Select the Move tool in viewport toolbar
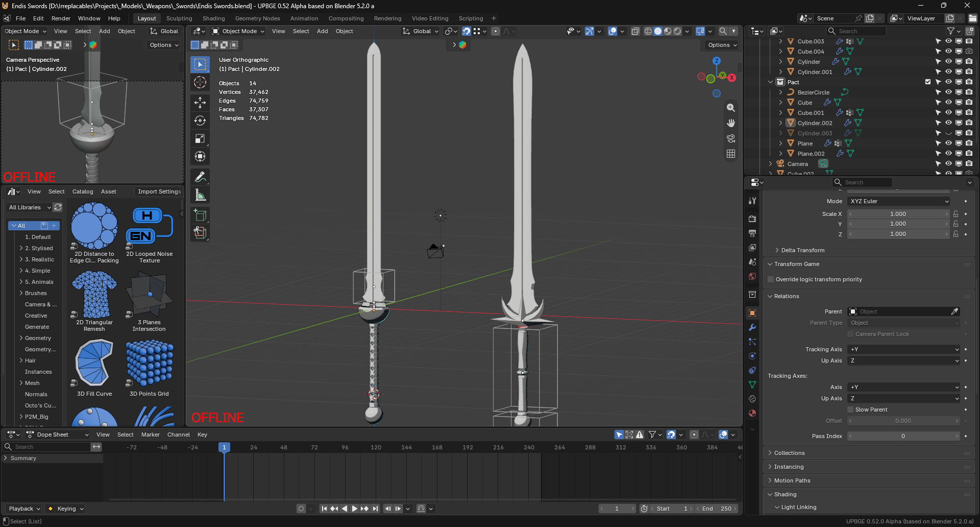980x527 pixels. pyautogui.click(x=200, y=103)
